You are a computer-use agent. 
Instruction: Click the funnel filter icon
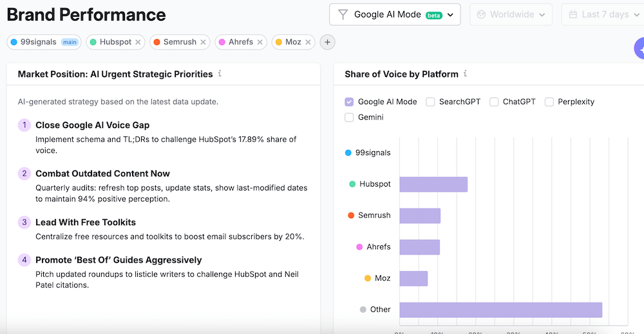tap(343, 15)
